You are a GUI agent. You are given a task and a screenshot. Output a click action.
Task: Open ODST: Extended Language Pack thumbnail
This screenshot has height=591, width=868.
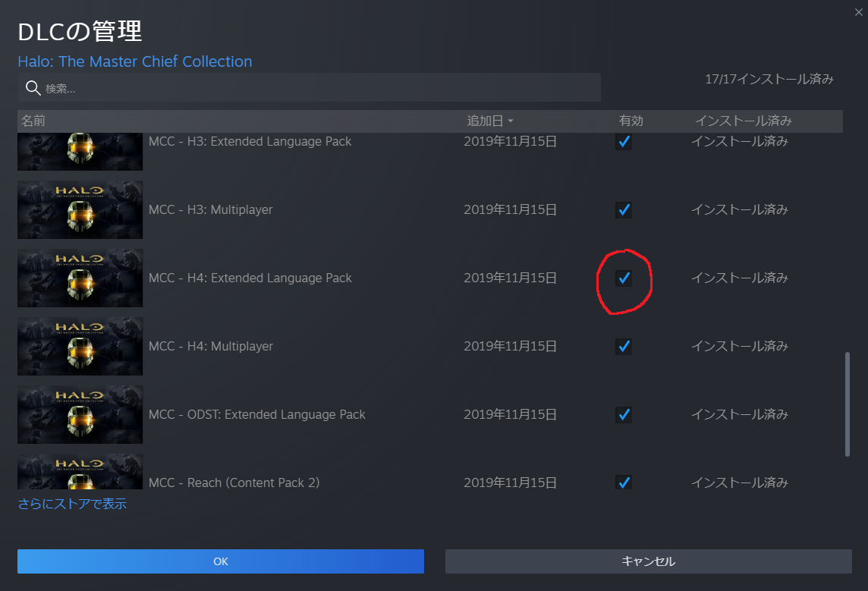[80, 414]
